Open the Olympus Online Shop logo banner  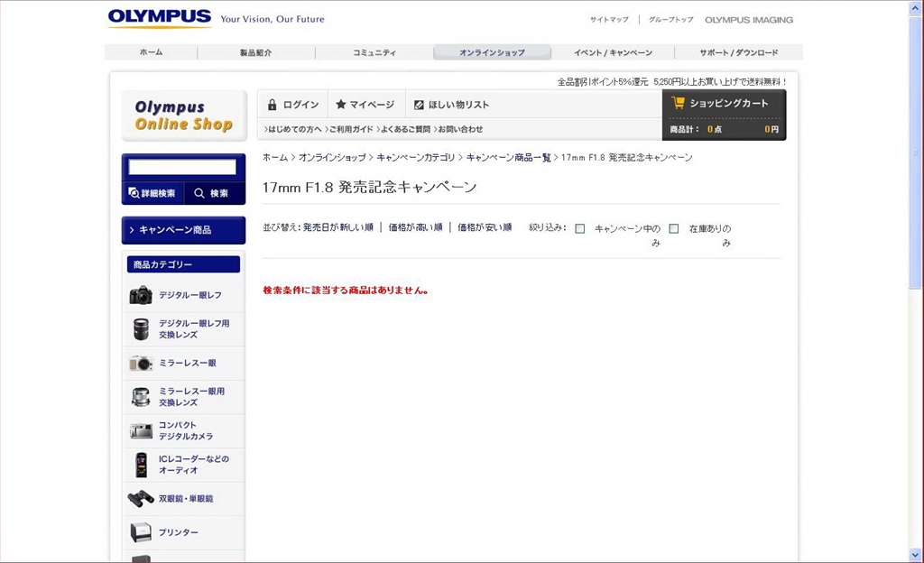coord(184,115)
